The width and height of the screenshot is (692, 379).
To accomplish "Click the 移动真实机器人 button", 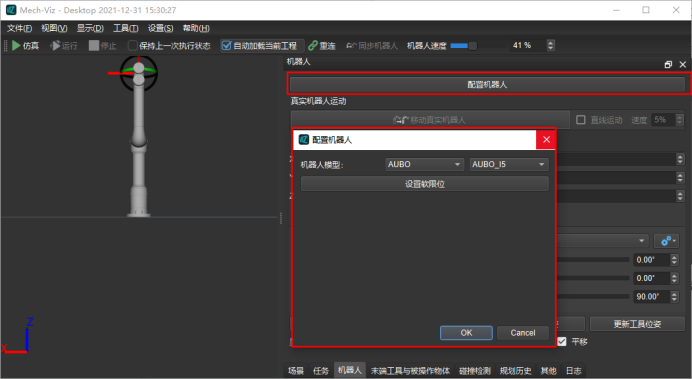I will click(430, 120).
